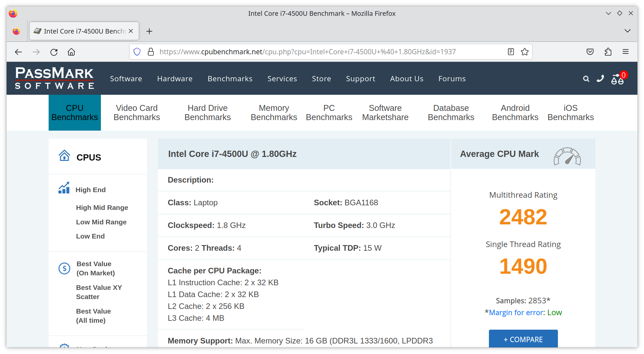
Task: Click the browser back arrow
Action: [x=18, y=52]
